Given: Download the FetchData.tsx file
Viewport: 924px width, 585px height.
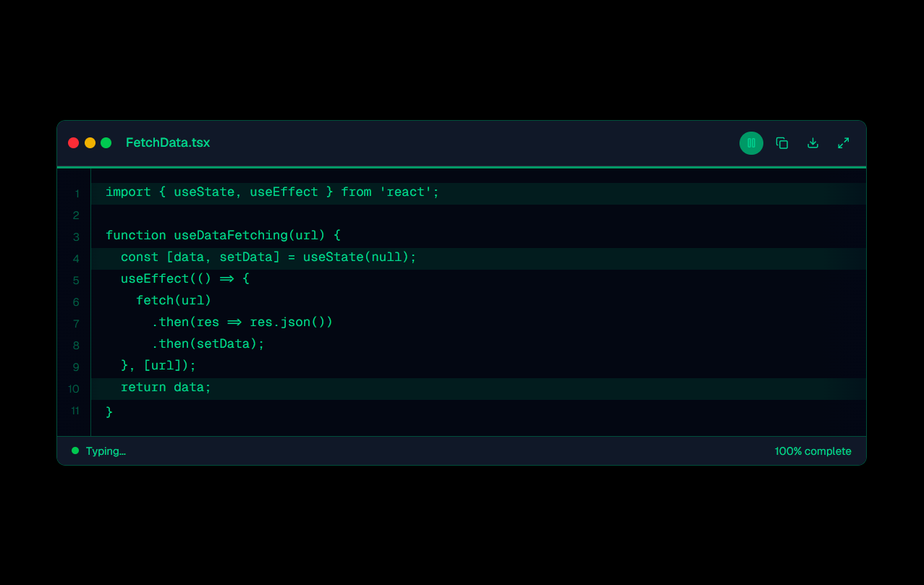Looking at the screenshot, I should (x=813, y=143).
